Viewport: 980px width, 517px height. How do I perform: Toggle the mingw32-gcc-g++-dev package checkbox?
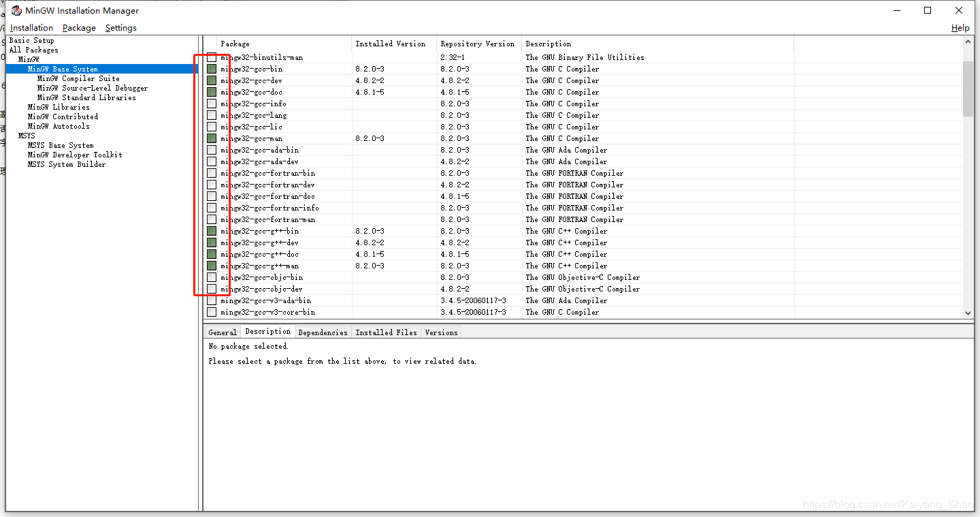pyautogui.click(x=212, y=242)
